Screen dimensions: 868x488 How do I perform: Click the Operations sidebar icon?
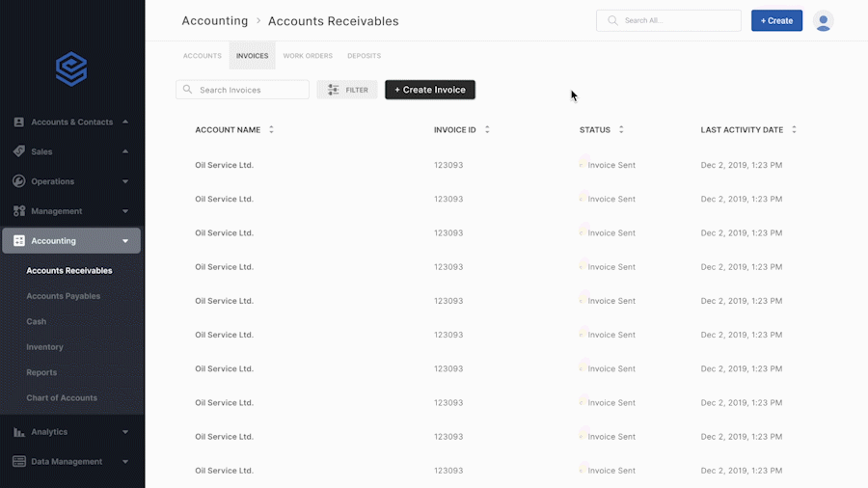pyautogui.click(x=18, y=181)
